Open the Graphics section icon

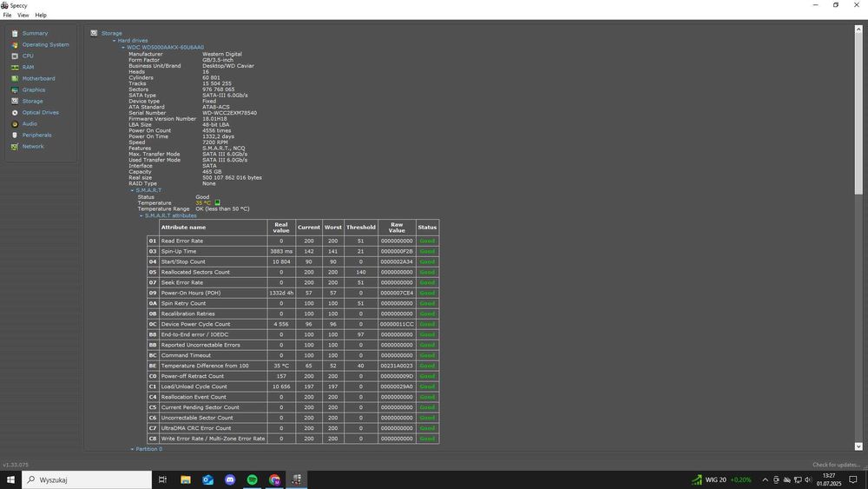click(15, 89)
